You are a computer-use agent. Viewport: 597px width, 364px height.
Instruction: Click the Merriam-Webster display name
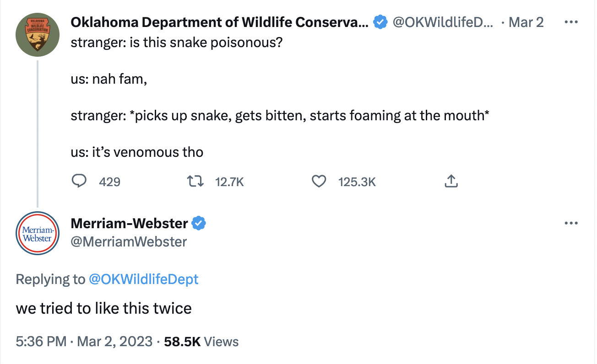pos(129,224)
